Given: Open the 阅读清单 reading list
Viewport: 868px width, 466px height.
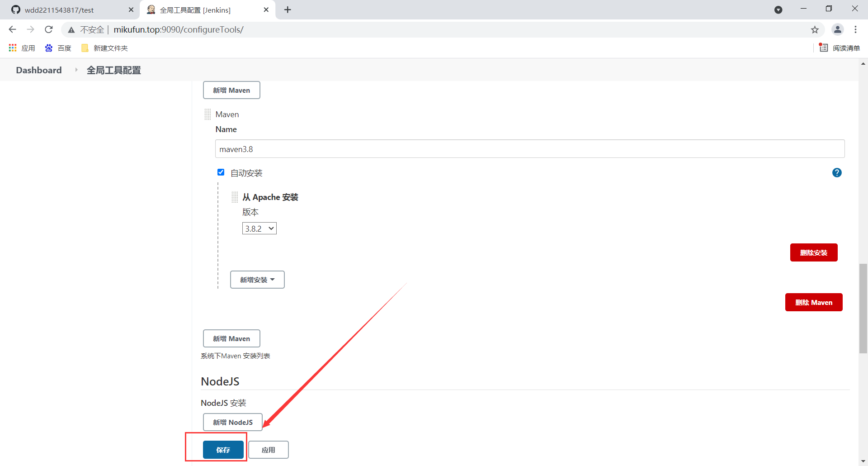Looking at the screenshot, I should coord(840,48).
